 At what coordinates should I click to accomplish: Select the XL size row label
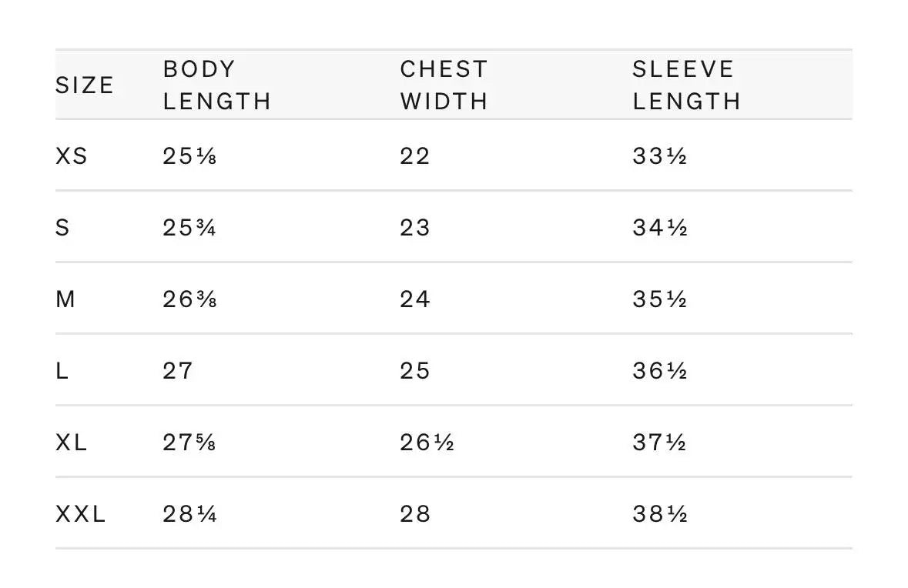(x=71, y=443)
